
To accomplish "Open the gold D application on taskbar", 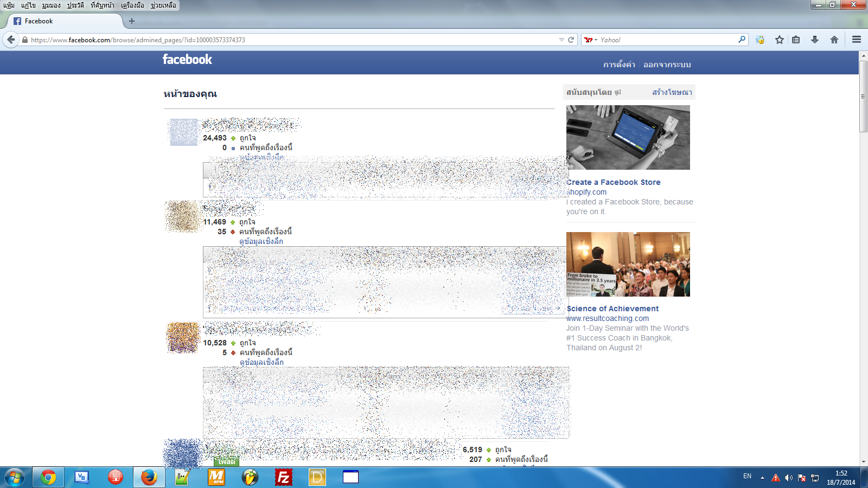I will [317, 478].
